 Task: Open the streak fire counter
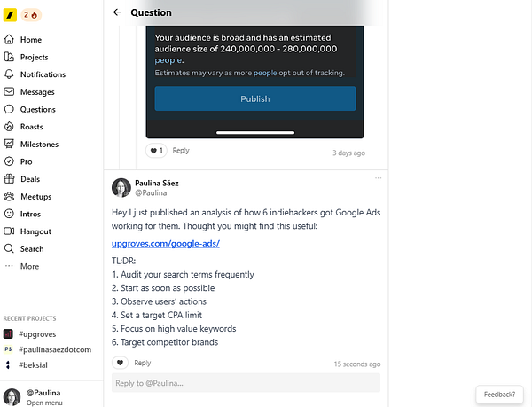click(x=32, y=15)
